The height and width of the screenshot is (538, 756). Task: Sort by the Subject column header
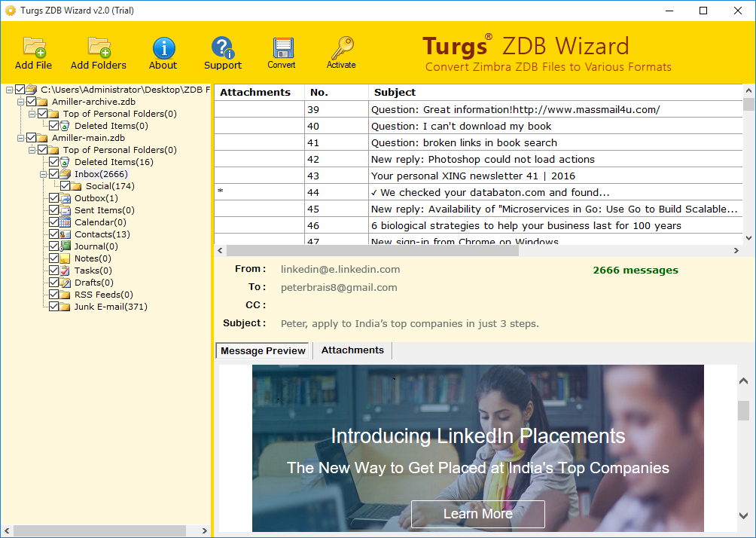pyautogui.click(x=556, y=92)
